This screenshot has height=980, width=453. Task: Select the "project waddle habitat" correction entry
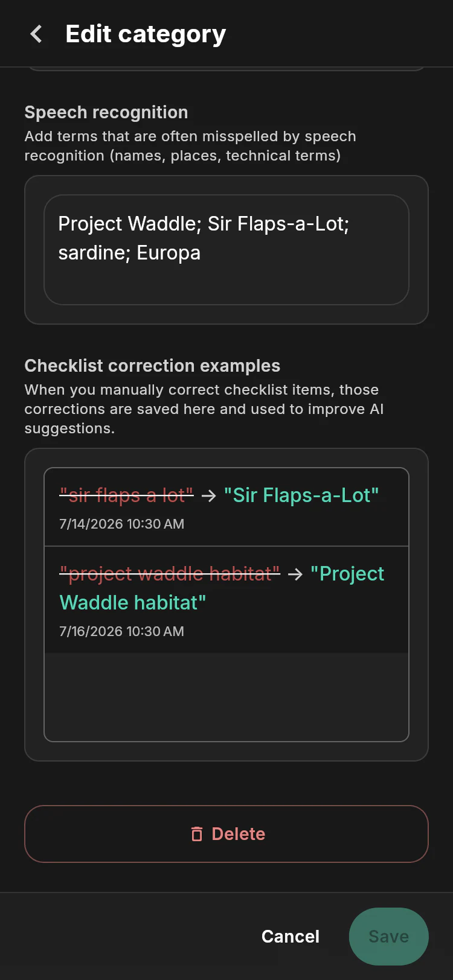[x=226, y=600]
